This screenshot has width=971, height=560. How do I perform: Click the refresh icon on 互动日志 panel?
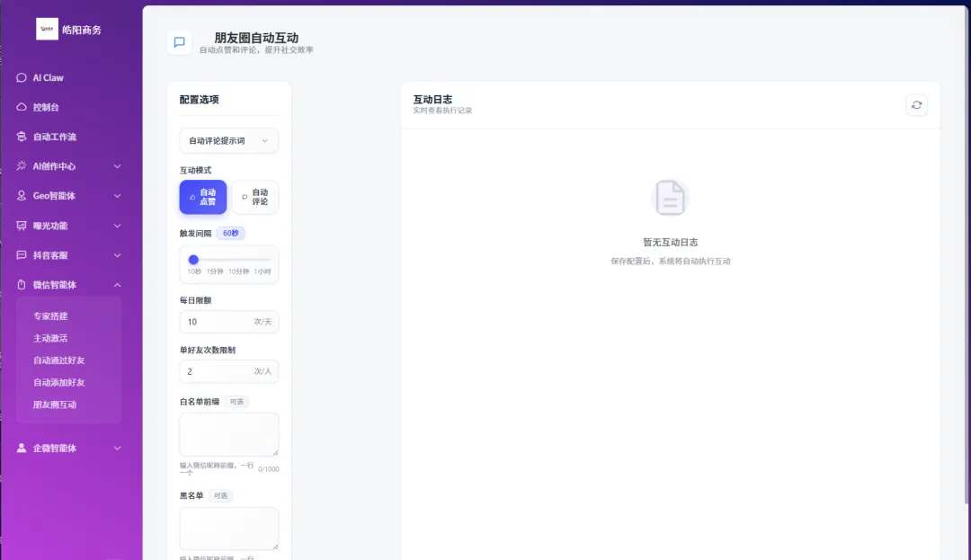coord(916,104)
